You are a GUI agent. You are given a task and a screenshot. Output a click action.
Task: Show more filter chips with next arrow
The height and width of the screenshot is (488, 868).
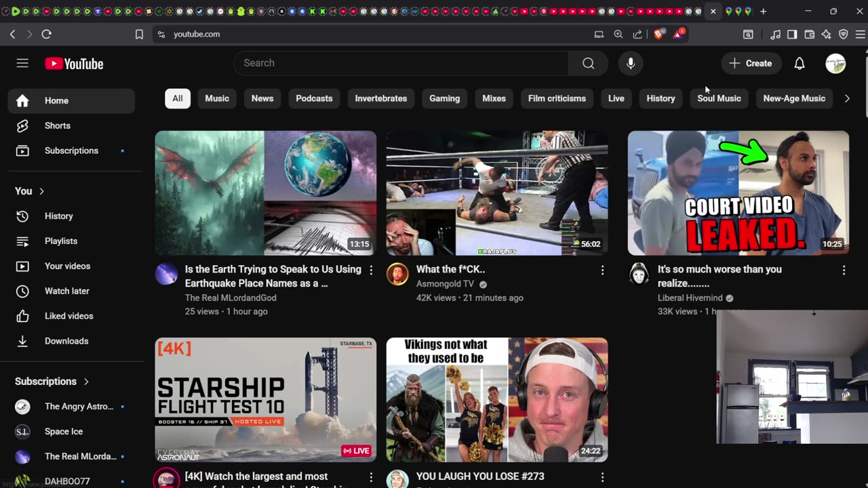pyautogui.click(x=846, y=98)
